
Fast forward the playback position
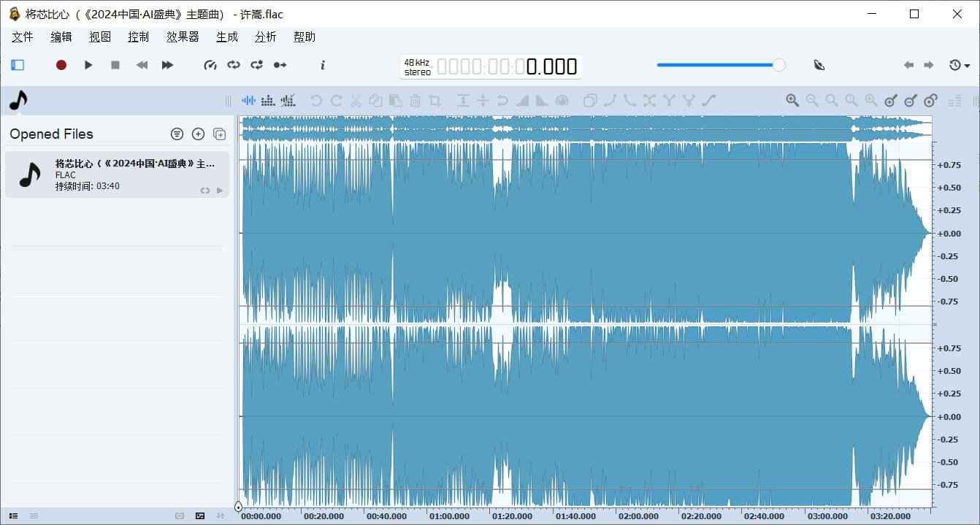pyautogui.click(x=167, y=65)
